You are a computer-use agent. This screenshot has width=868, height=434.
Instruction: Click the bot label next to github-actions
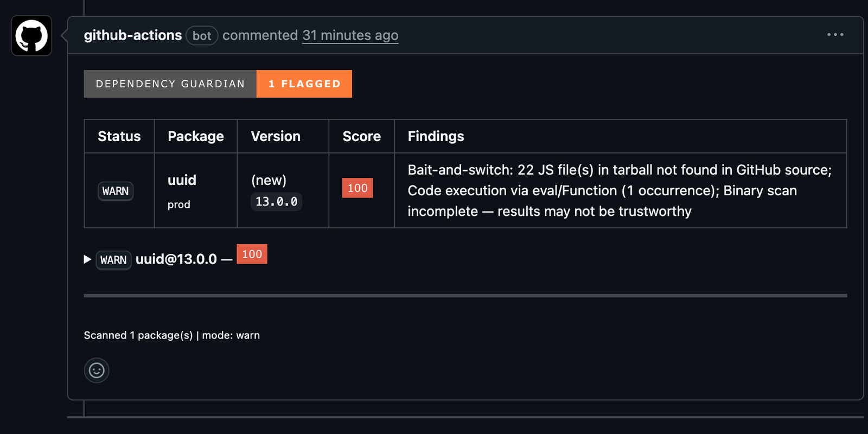point(202,35)
